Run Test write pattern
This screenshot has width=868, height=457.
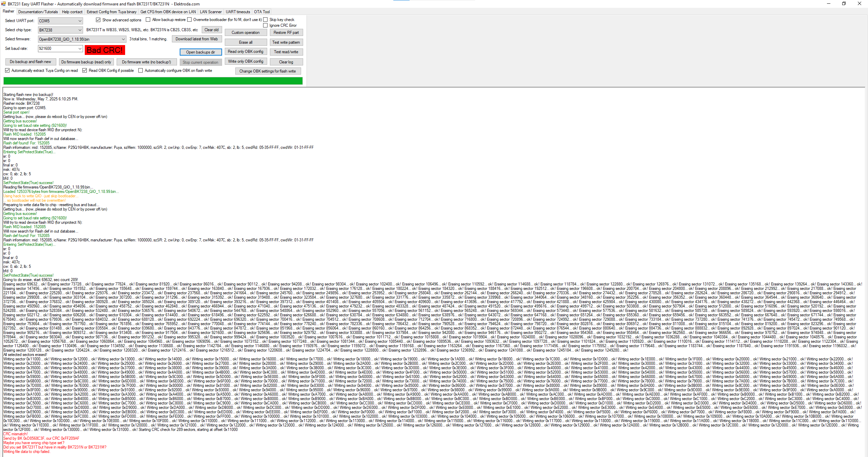(286, 42)
